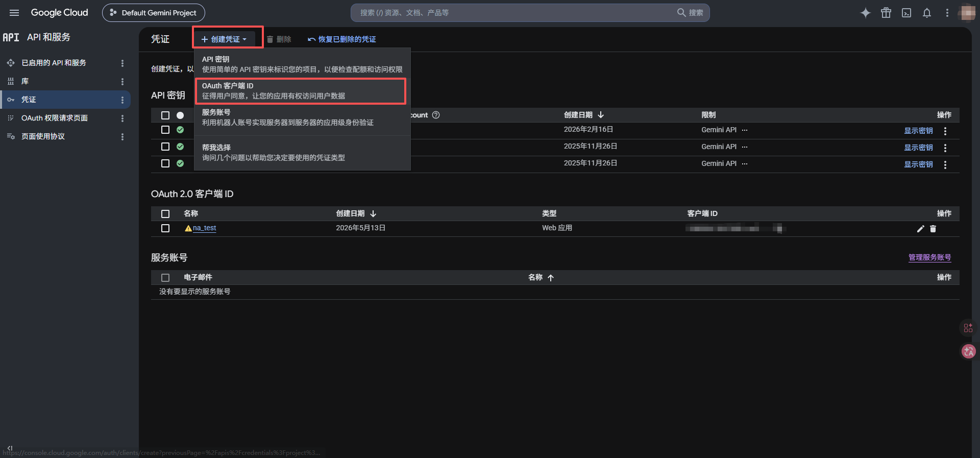
Task: Expand the 创建凭证 dropdown button
Action: (225, 39)
